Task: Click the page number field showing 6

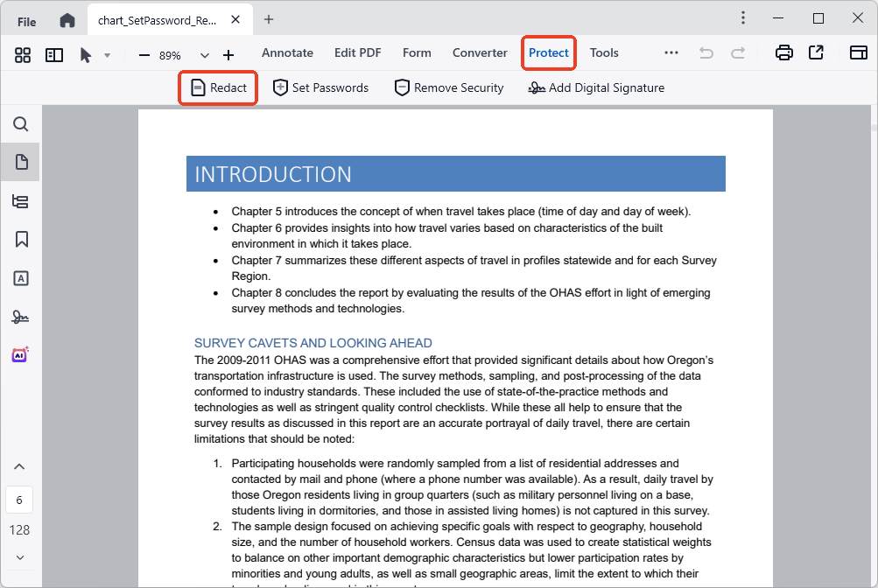Action: pos(19,500)
